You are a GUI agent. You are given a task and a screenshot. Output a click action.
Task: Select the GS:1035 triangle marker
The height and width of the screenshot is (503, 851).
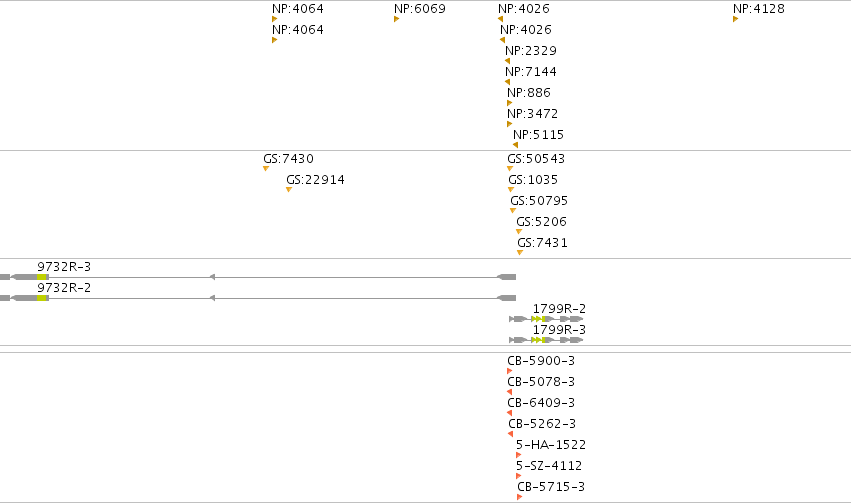(x=511, y=189)
